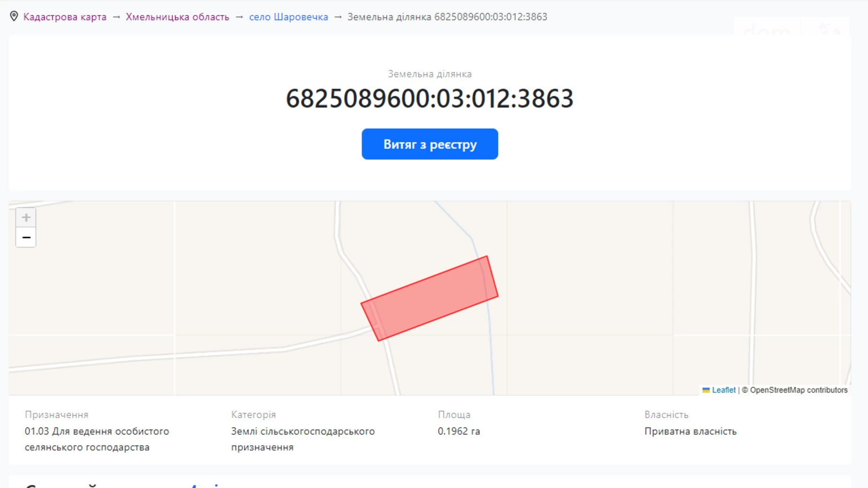868x488 pixels.
Task: Click the Витяг з реєстру button
Action: pyautogui.click(x=430, y=144)
